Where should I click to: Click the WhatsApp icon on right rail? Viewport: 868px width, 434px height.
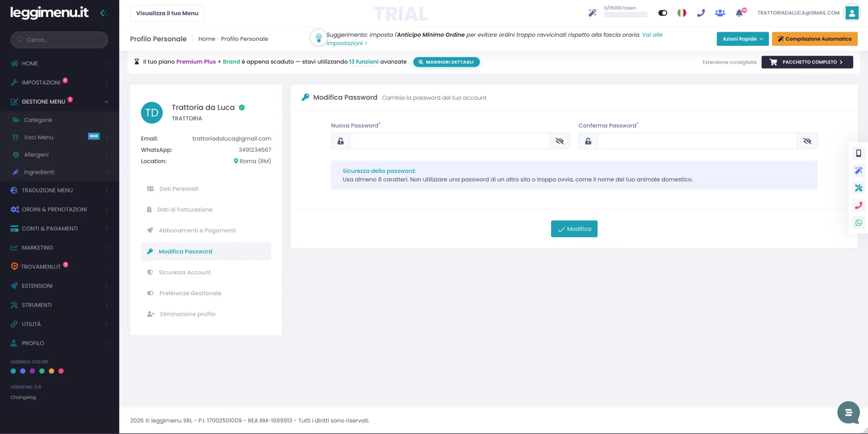coord(858,223)
